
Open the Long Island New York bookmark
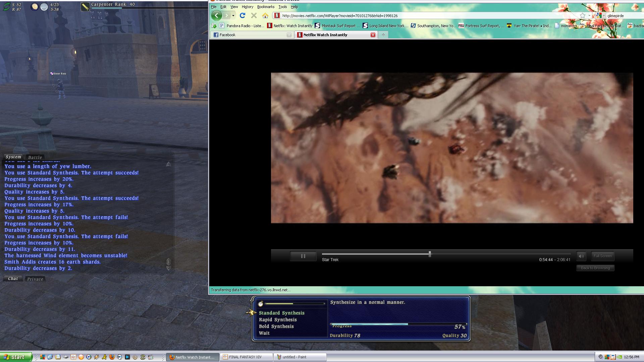[x=386, y=25]
